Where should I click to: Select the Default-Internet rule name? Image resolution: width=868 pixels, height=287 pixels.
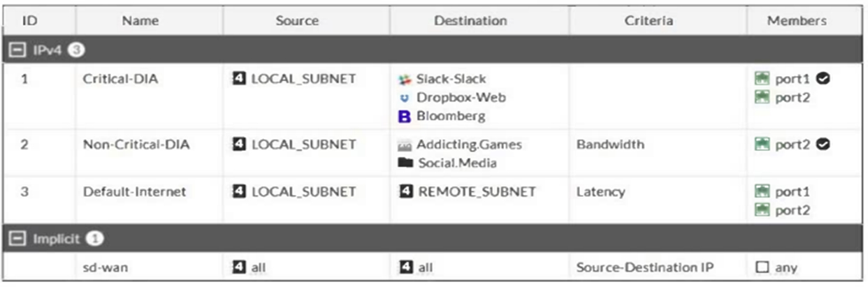tap(134, 191)
